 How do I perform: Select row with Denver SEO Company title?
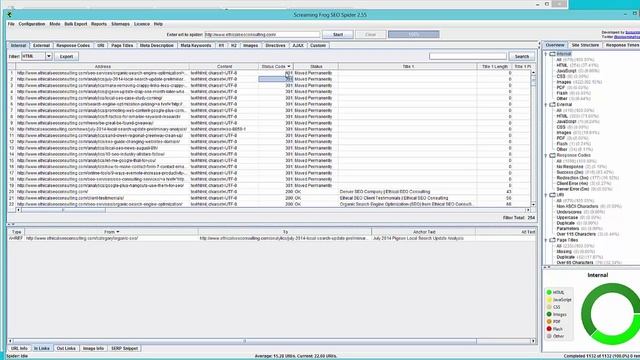[x=269, y=191]
